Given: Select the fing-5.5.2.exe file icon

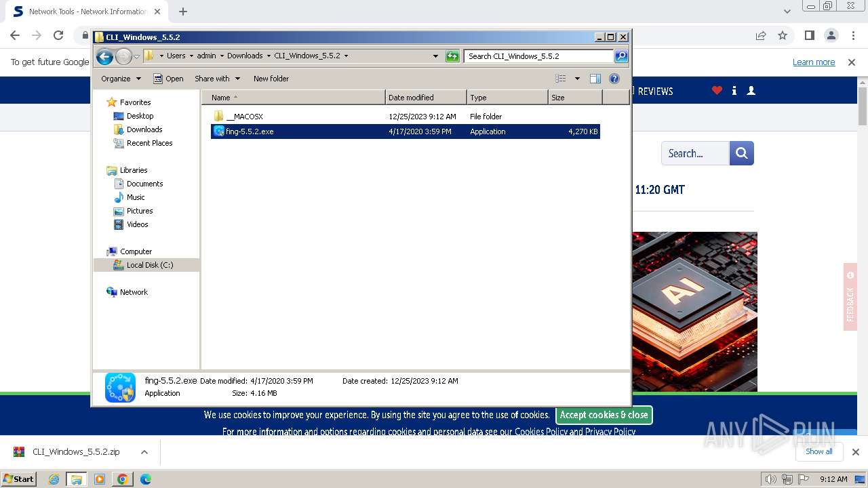Looking at the screenshot, I should pyautogui.click(x=218, y=131).
